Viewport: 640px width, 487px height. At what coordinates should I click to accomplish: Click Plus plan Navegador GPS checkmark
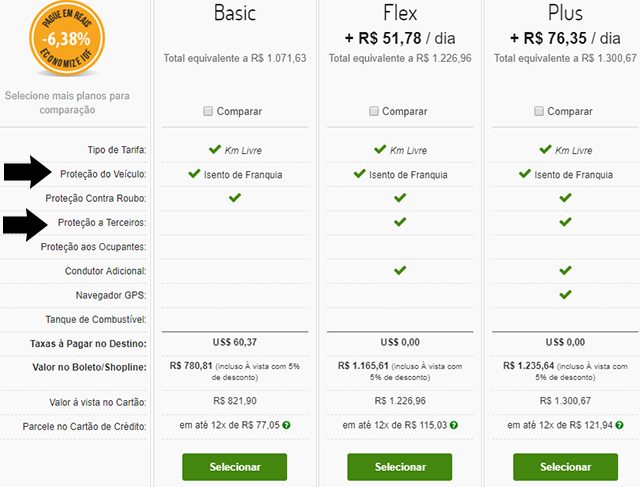click(x=565, y=294)
